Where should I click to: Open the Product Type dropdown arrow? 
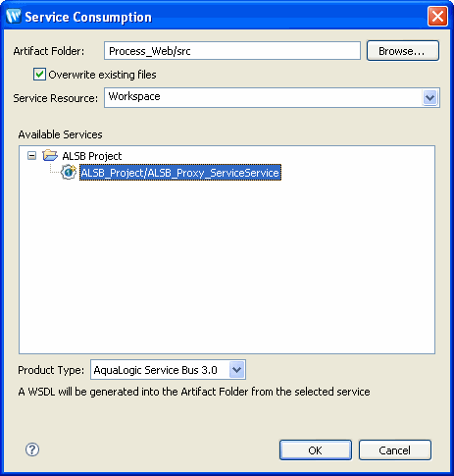[236, 370]
